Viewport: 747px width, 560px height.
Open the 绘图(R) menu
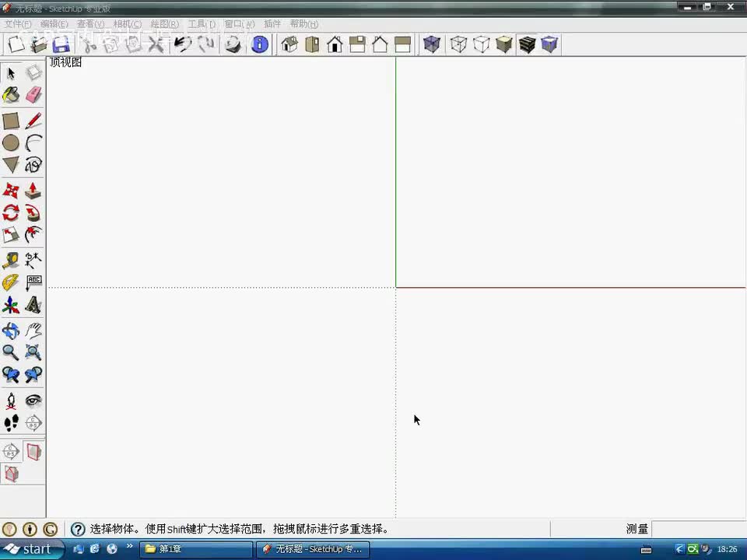[164, 24]
